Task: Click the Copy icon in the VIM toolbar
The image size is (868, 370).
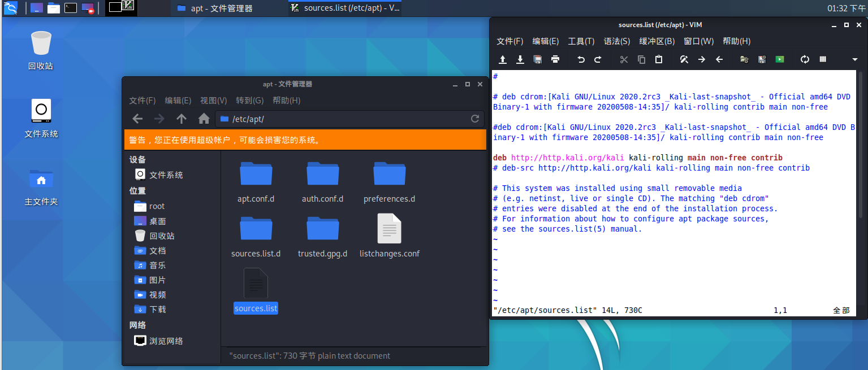Action: pyautogui.click(x=641, y=59)
